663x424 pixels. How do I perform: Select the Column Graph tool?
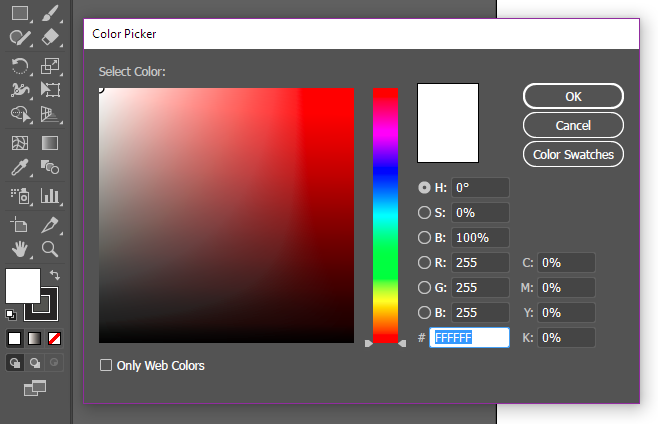[x=51, y=195]
